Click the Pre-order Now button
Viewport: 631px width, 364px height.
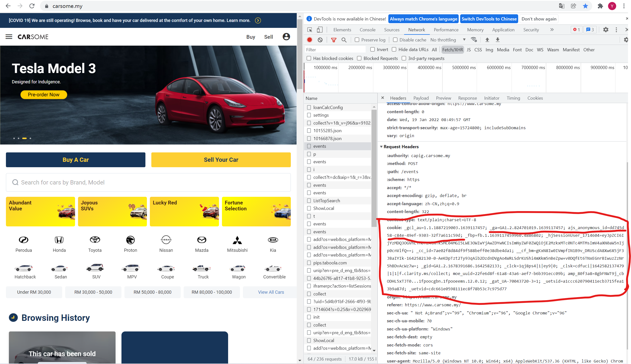(43, 95)
